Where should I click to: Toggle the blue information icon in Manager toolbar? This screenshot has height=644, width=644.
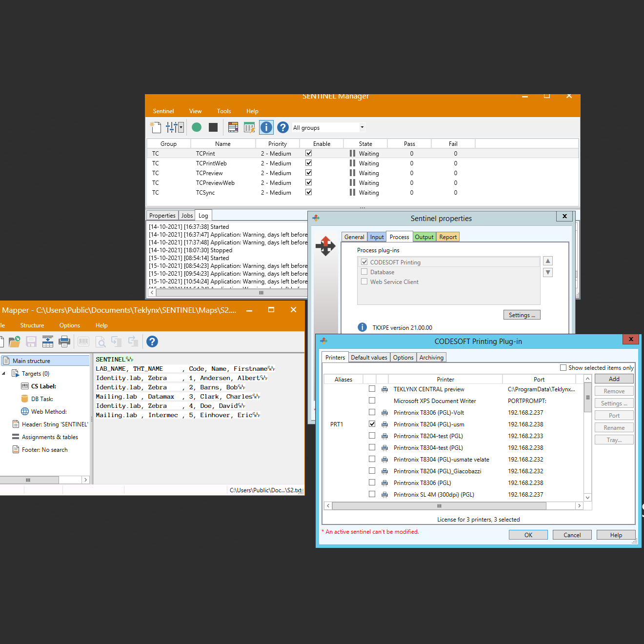tap(266, 127)
